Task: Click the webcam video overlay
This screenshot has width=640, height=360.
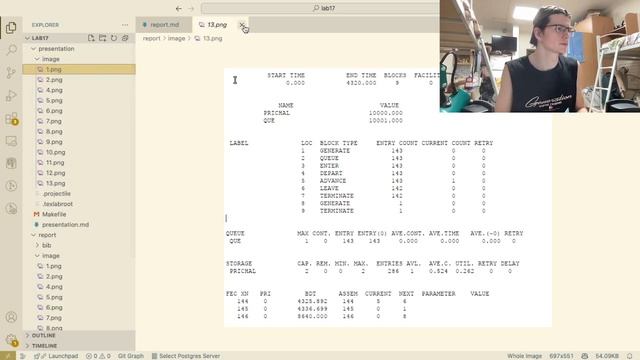Action: [540, 56]
